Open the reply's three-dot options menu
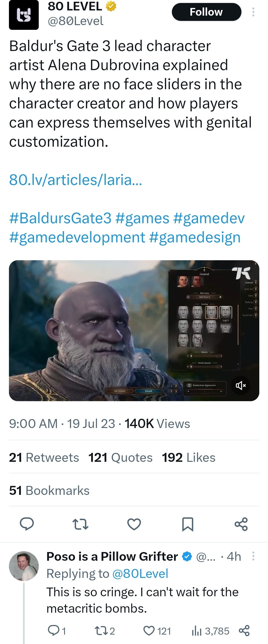Image resolution: width=268 pixels, height=644 pixels. point(253,556)
